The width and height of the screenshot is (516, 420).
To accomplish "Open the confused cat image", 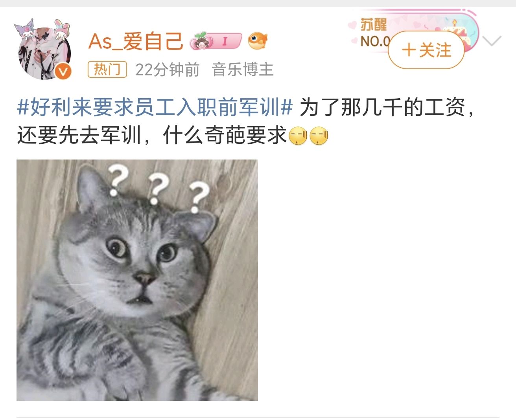I will (x=137, y=280).
